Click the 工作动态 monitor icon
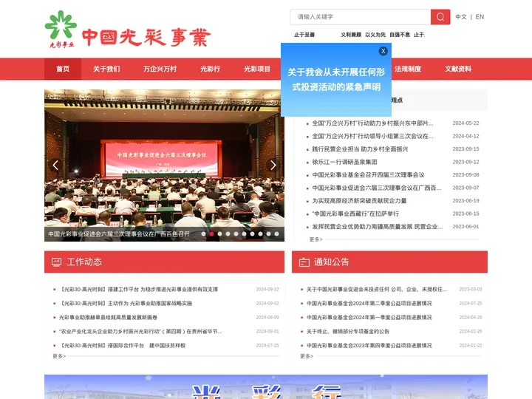Viewport: 532px width, 399px height. pos(56,262)
